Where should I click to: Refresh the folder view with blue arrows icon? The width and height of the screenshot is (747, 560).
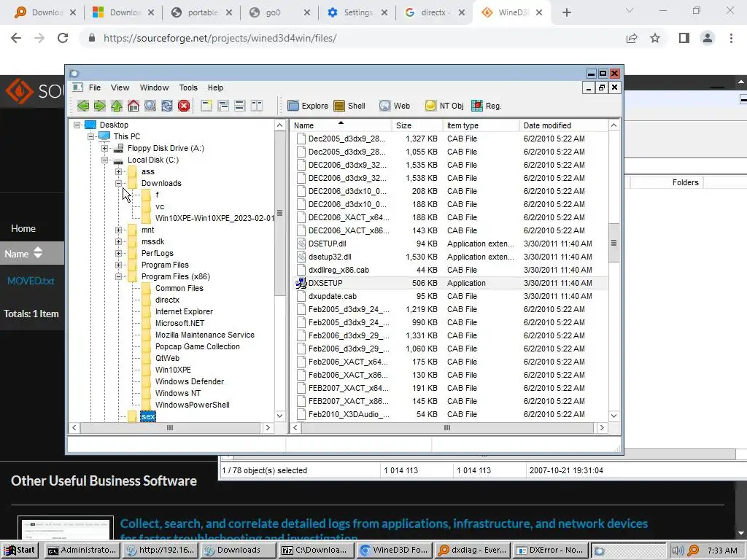pyautogui.click(x=167, y=106)
